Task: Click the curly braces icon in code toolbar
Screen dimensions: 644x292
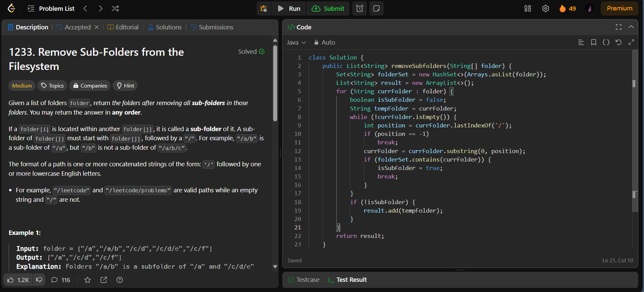Action: pos(606,42)
